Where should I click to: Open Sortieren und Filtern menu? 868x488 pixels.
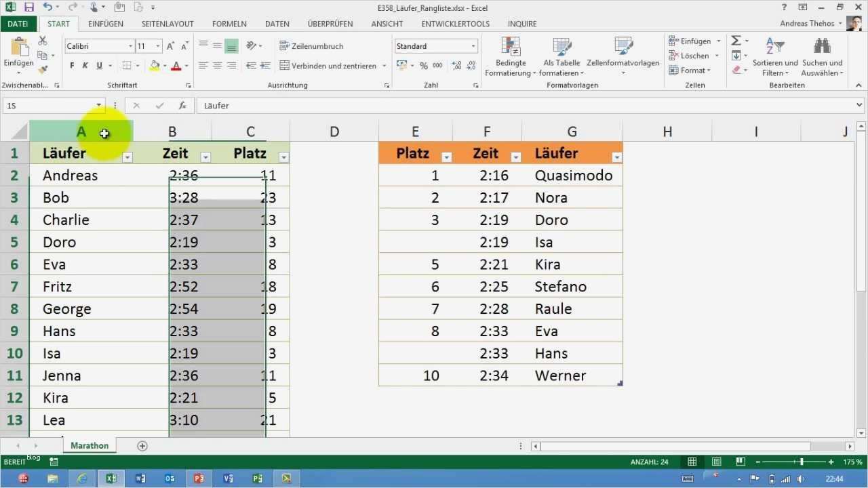(x=775, y=57)
